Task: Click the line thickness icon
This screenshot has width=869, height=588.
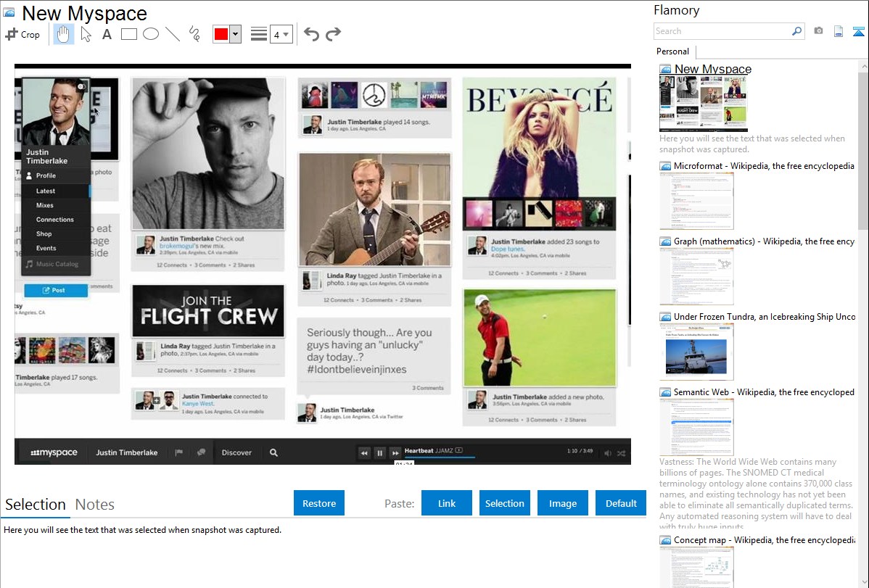Action: point(259,34)
